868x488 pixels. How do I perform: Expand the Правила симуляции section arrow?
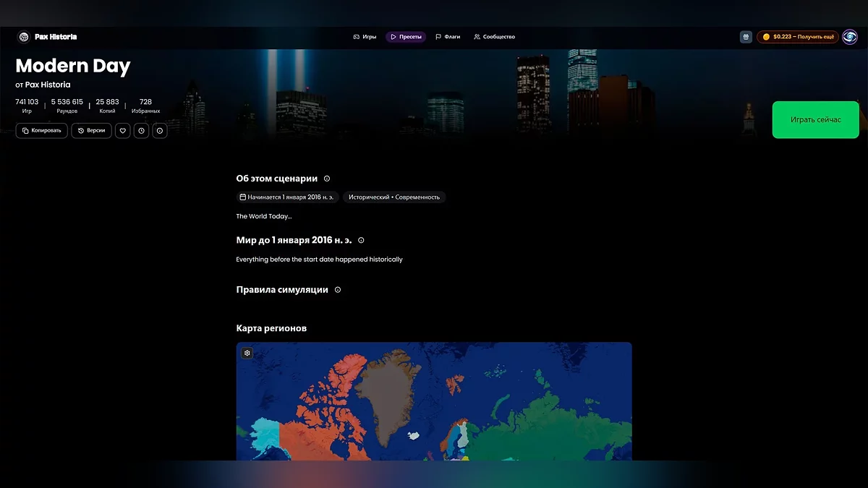point(338,290)
